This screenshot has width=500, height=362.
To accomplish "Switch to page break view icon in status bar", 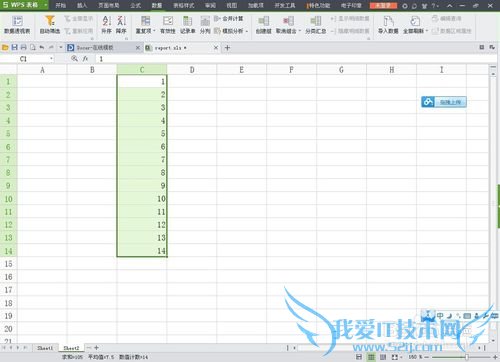I will (383, 357).
